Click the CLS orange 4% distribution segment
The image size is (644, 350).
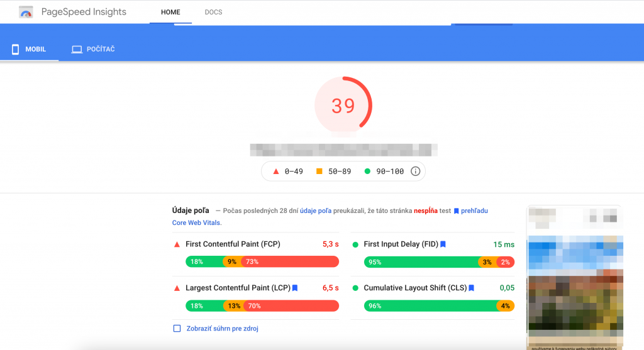(506, 305)
